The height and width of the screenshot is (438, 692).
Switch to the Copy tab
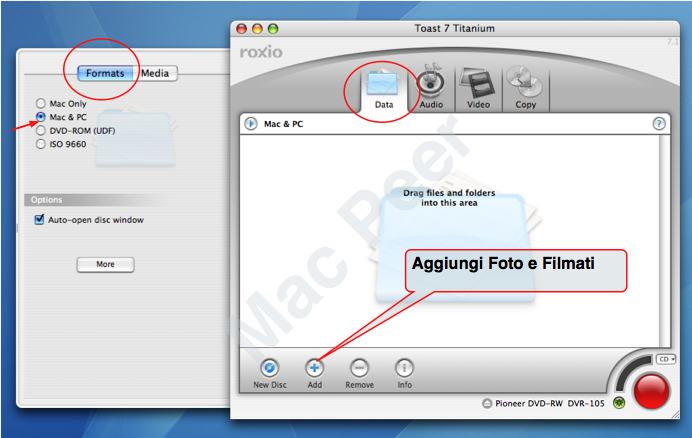click(x=525, y=90)
